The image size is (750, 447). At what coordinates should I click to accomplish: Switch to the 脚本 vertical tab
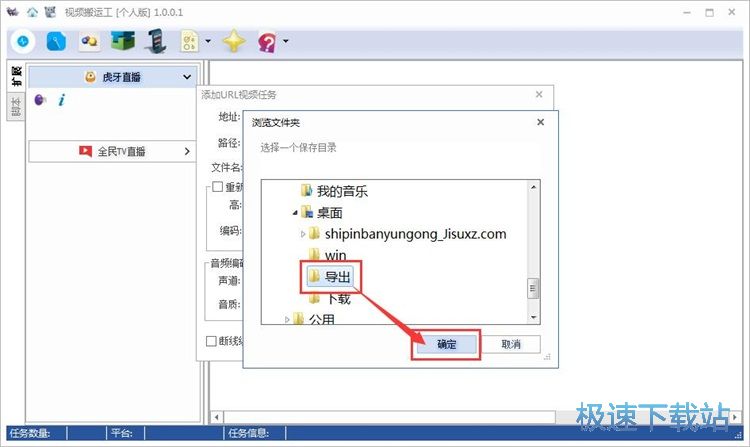click(16, 107)
